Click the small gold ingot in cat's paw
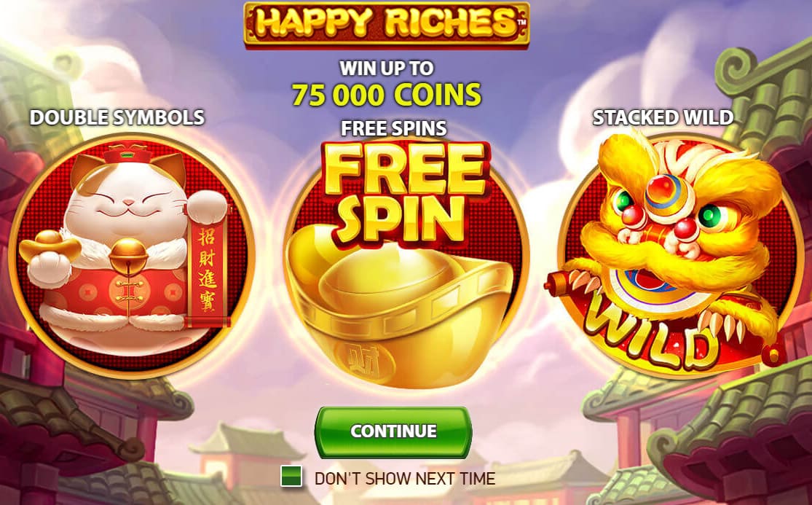 (50, 246)
